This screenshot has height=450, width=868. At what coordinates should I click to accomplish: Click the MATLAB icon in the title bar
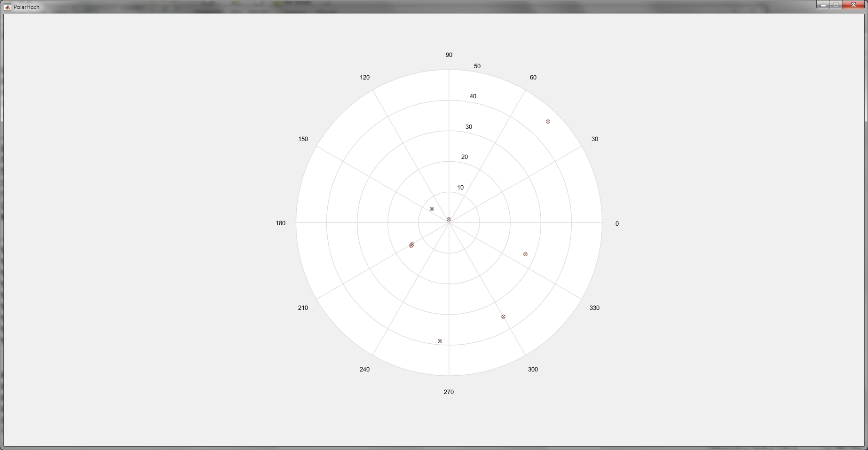click(x=8, y=7)
